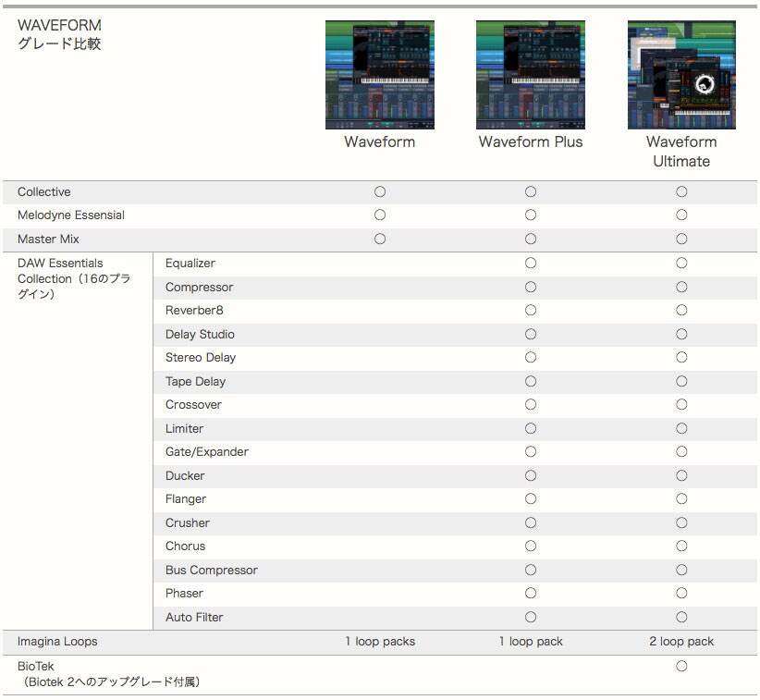Click the Chorus circle under Waveform Ultimate
Screen dimensions: 760x700
681,546
